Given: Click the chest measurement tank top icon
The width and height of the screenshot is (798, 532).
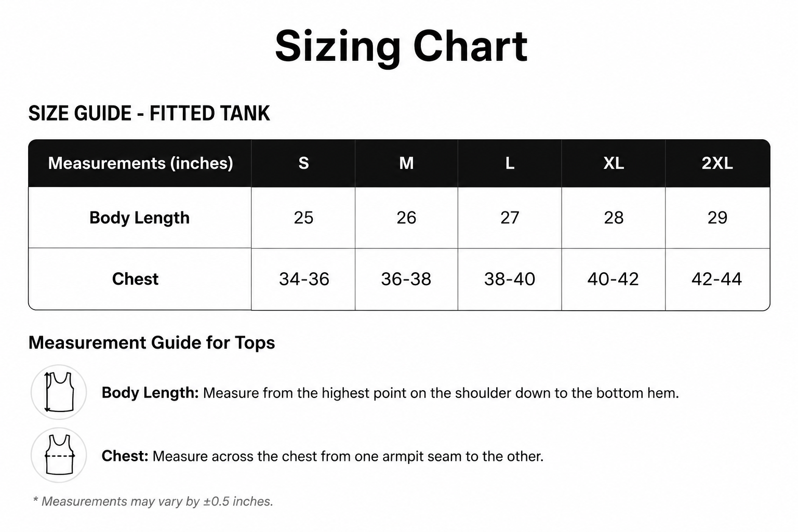Looking at the screenshot, I should coord(59,455).
